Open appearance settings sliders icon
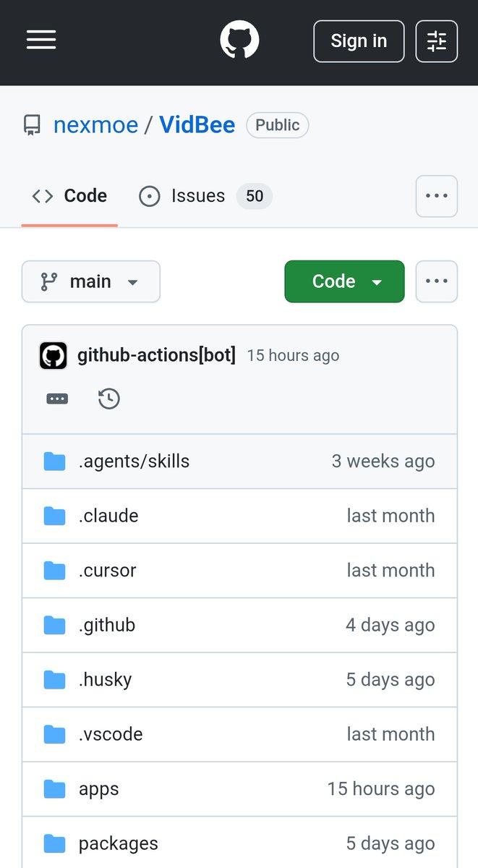Image resolution: width=478 pixels, height=868 pixels. click(437, 41)
